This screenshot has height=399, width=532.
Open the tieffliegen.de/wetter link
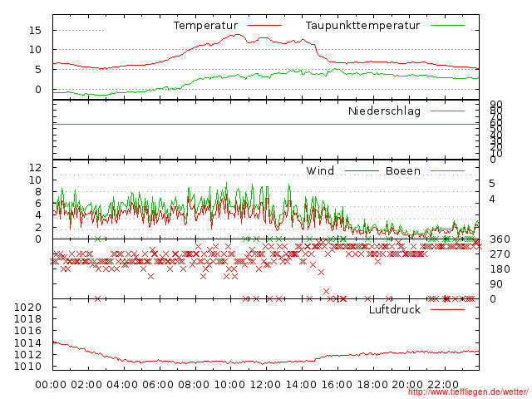(x=468, y=392)
